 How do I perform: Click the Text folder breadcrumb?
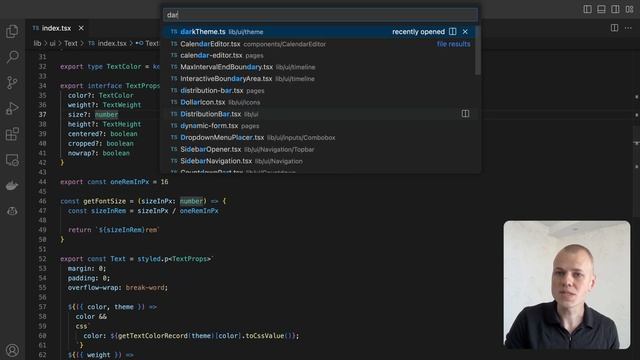[71, 43]
